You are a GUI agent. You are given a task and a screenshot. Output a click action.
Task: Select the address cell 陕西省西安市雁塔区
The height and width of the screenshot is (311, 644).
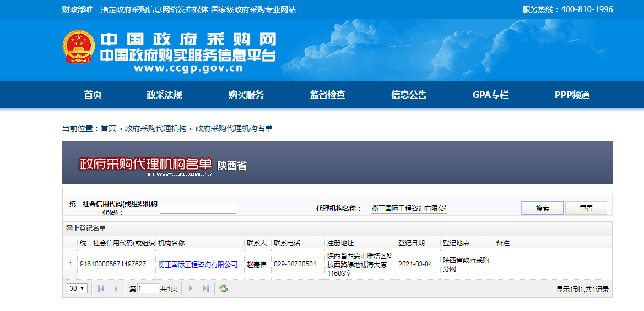tap(360, 264)
